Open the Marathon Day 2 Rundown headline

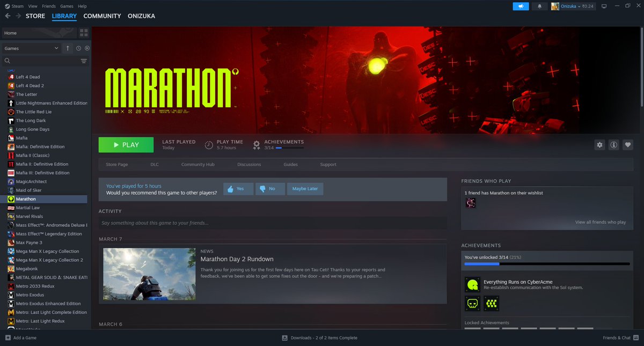coord(237,259)
